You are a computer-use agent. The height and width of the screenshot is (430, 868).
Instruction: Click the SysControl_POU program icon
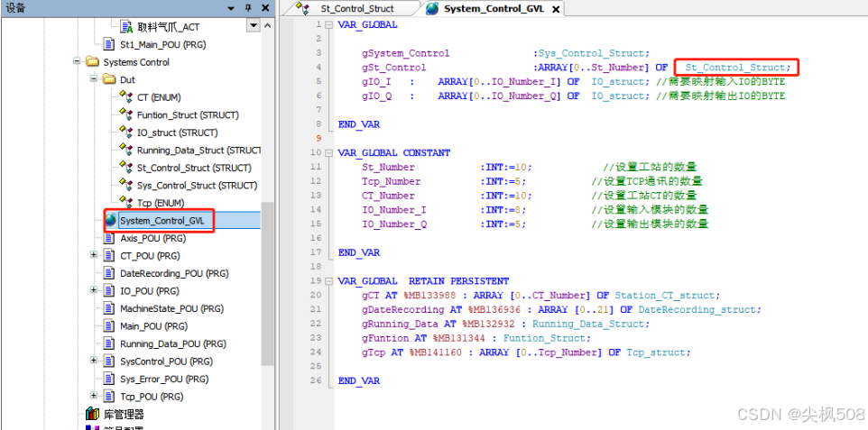point(110,361)
